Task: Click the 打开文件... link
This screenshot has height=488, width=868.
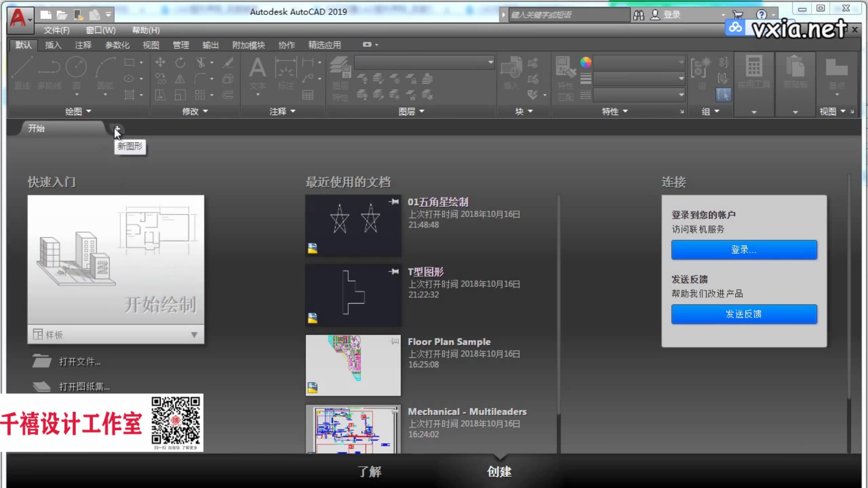Action: 80,362
